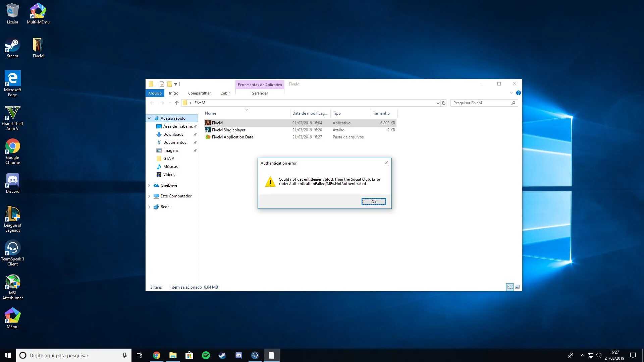Click the microphone icon in search box
The width and height of the screenshot is (644, 362).
[124, 355]
